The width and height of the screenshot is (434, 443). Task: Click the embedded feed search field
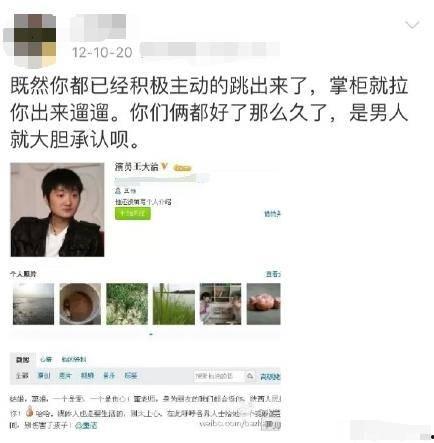[219, 376]
